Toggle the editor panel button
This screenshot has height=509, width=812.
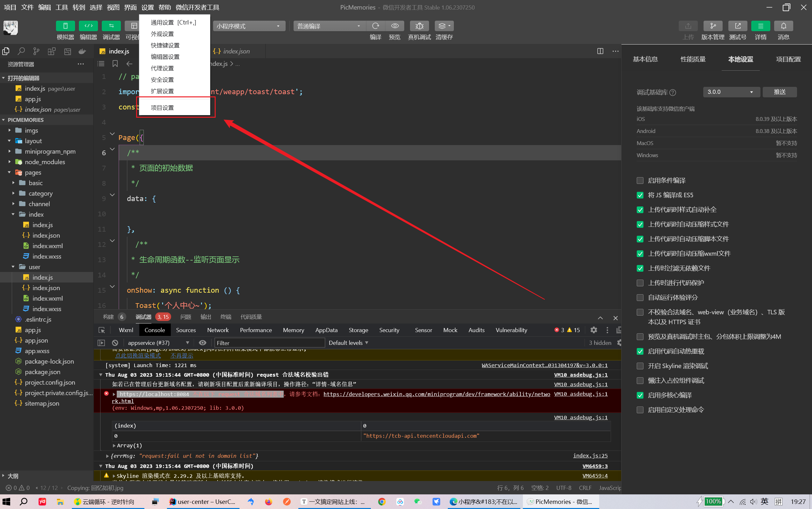click(88, 26)
